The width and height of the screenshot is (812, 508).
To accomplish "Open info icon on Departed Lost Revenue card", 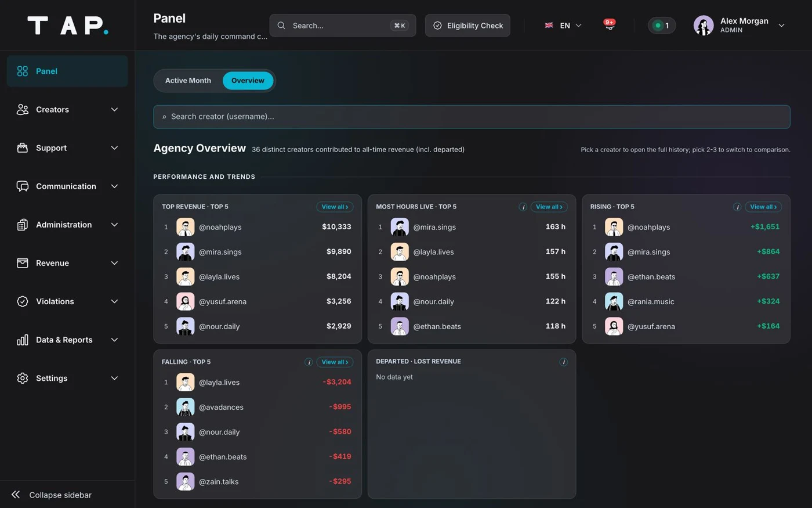I will click(563, 362).
